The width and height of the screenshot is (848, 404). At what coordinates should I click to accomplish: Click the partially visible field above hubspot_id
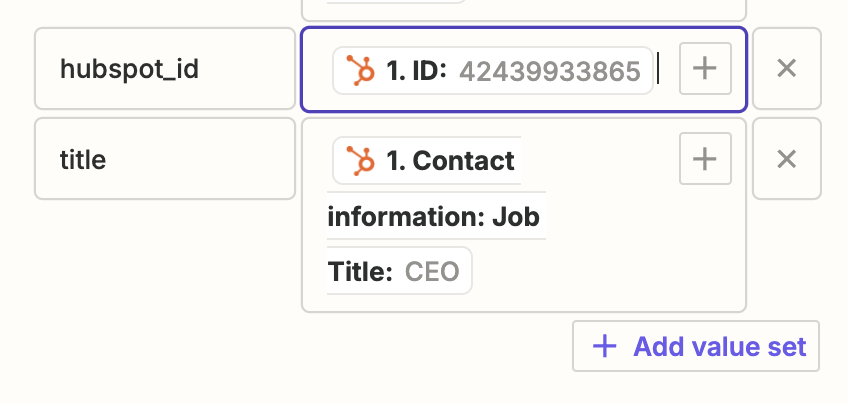point(524,10)
